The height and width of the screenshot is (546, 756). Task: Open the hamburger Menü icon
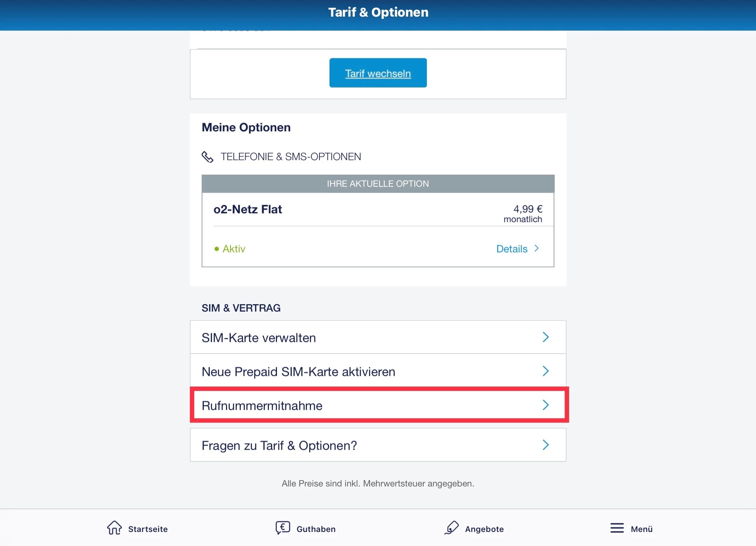pyautogui.click(x=617, y=528)
